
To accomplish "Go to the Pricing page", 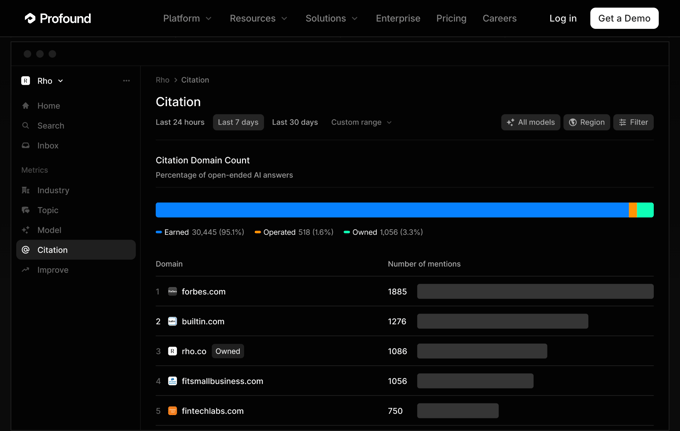I will pos(451,18).
